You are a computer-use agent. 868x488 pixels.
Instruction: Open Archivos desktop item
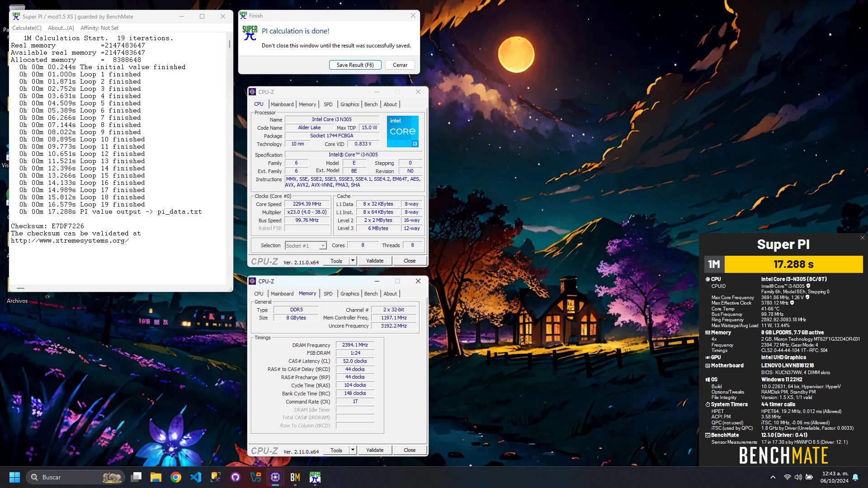[17, 301]
